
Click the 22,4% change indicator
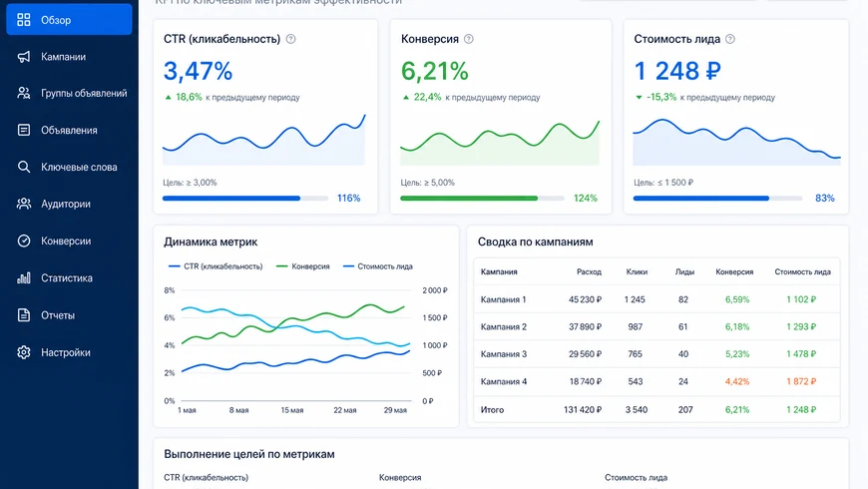point(422,97)
